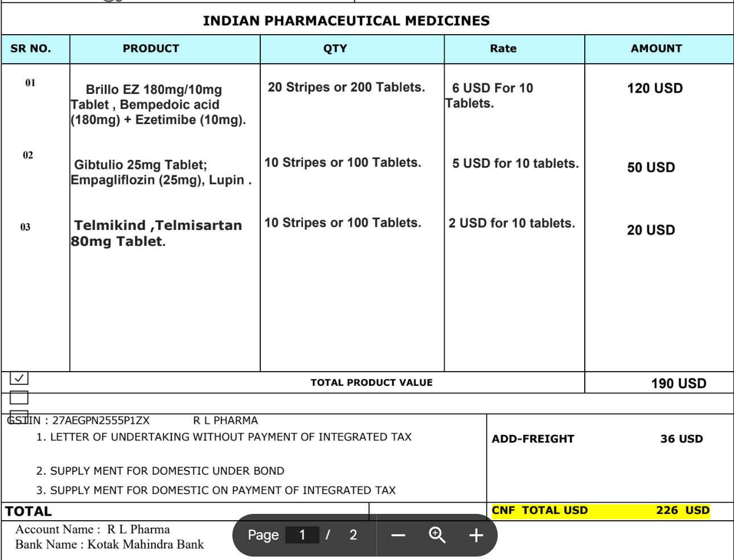Viewport: 734px width, 560px height.
Task: Tick the checkbox overlapping the GSTIN label
Action: click(x=19, y=417)
